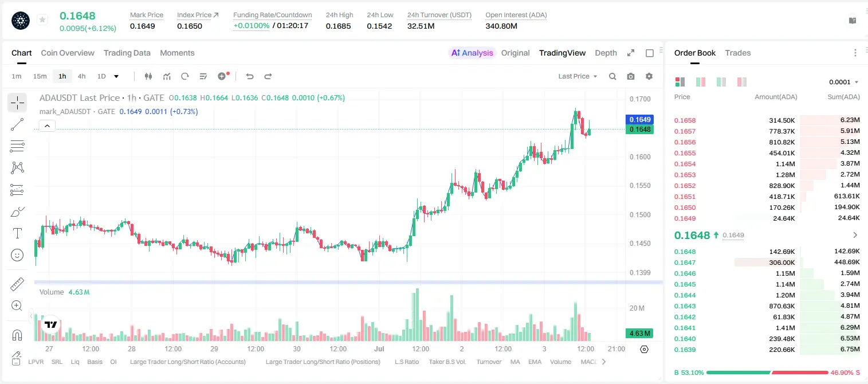868x384 pixels.
Task: Add ADA to favorites with star
Action: pos(42,19)
